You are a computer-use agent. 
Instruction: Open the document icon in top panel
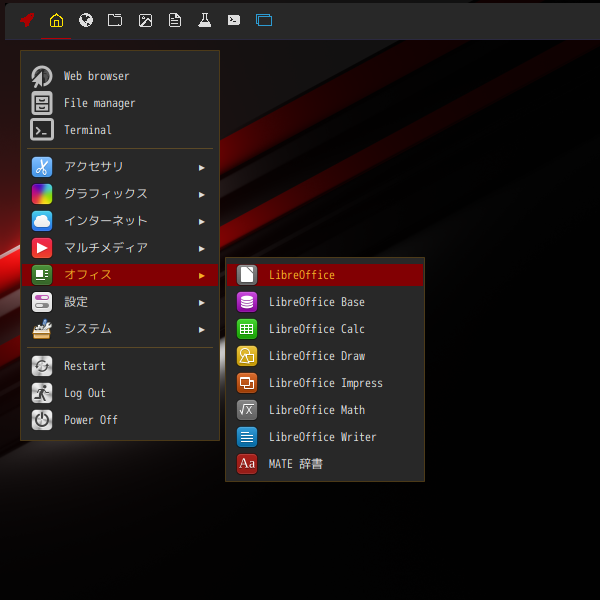point(175,20)
